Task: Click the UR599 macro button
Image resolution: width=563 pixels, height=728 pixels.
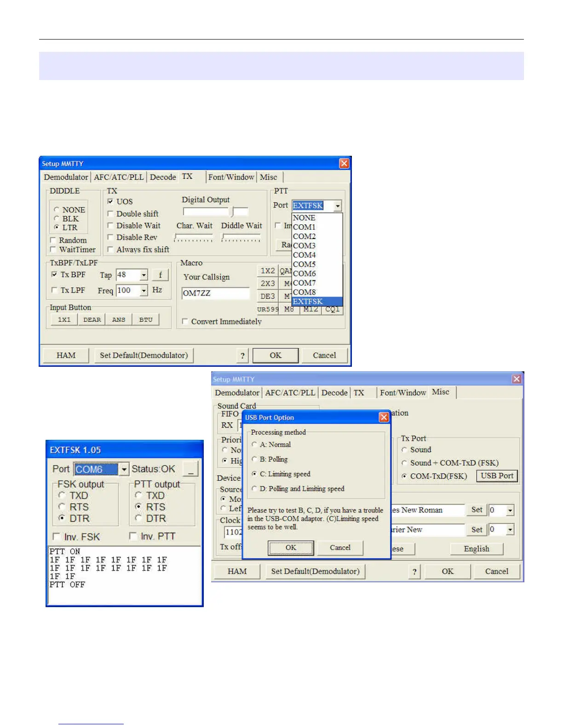Action: click(268, 309)
